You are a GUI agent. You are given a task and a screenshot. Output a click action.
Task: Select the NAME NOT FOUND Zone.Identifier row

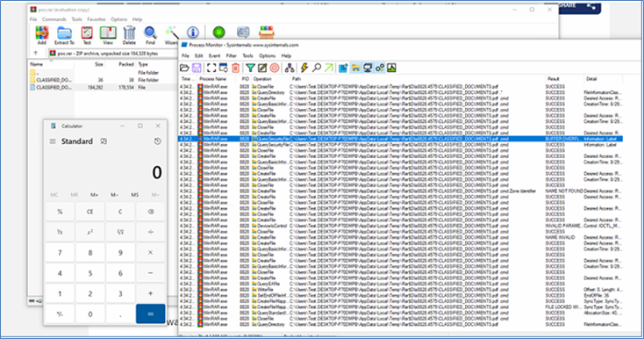(400, 191)
